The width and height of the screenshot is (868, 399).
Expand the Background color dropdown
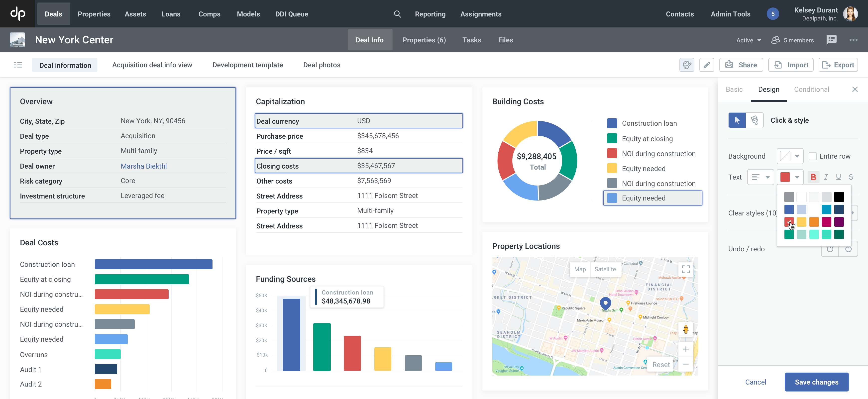(790, 156)
